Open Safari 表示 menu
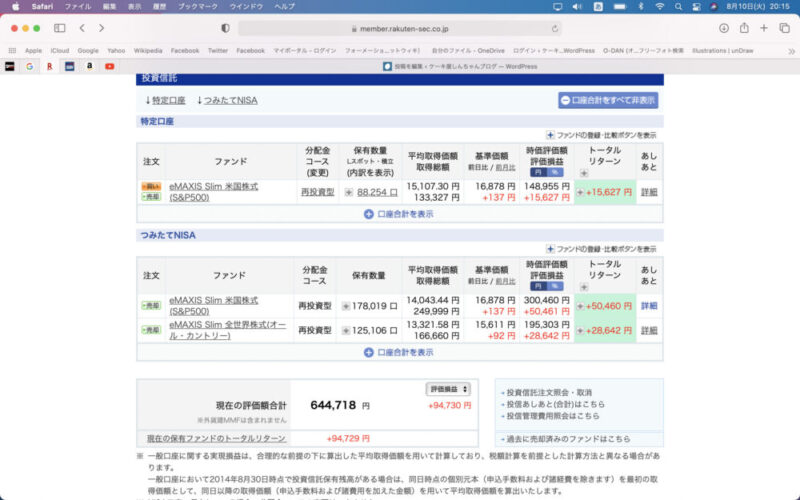This screenshot has width=800, height=500. 134,7
